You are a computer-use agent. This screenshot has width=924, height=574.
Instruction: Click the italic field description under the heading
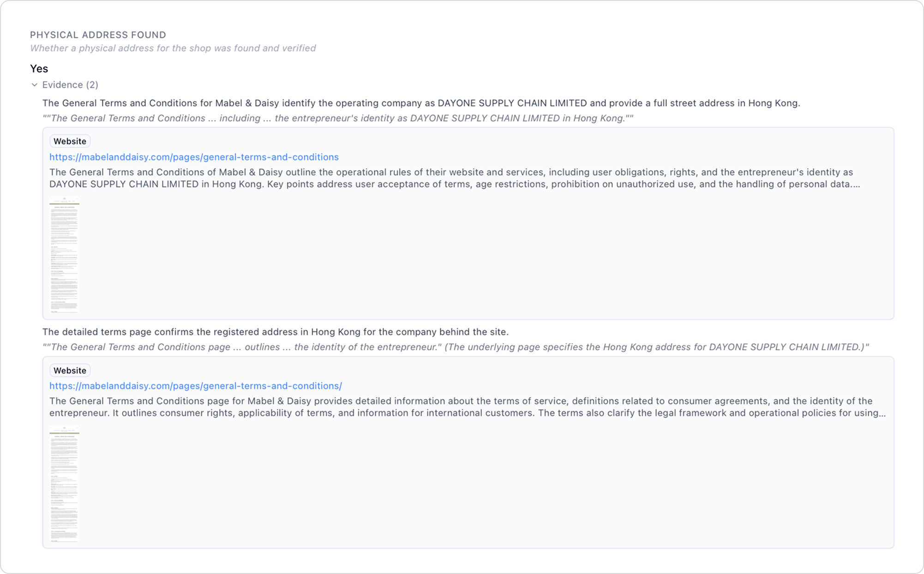[x=173, y=48]
